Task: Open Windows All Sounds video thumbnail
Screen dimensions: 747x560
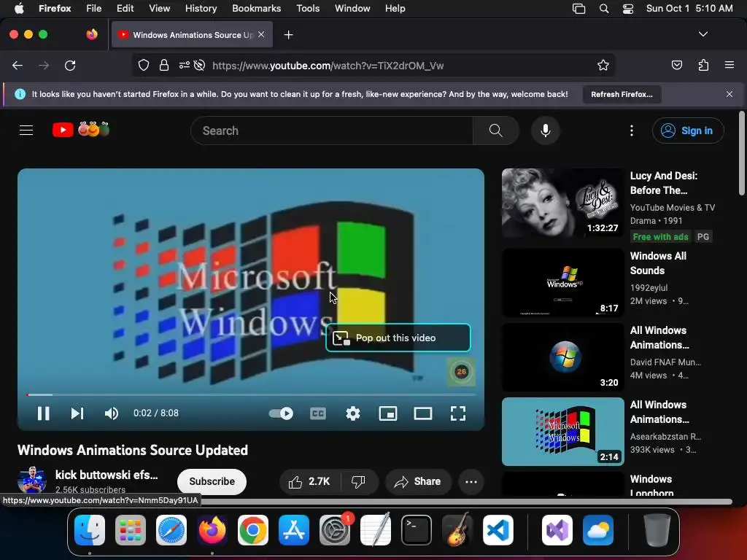Action: [x=562, y=283]
